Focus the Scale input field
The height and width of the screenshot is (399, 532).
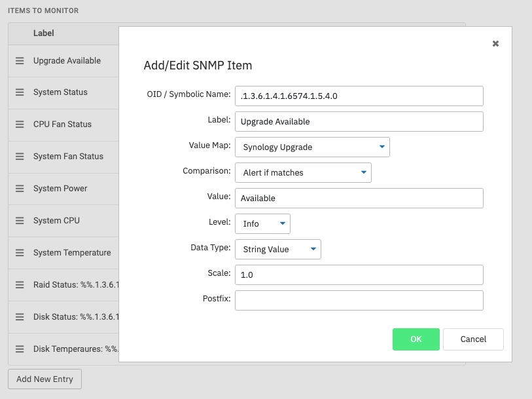point(359,275)
